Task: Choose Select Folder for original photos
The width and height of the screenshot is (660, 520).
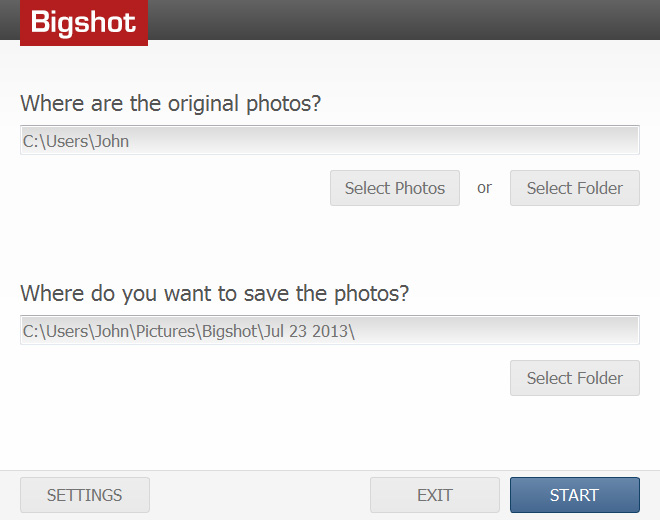Action: pos(575,188)
